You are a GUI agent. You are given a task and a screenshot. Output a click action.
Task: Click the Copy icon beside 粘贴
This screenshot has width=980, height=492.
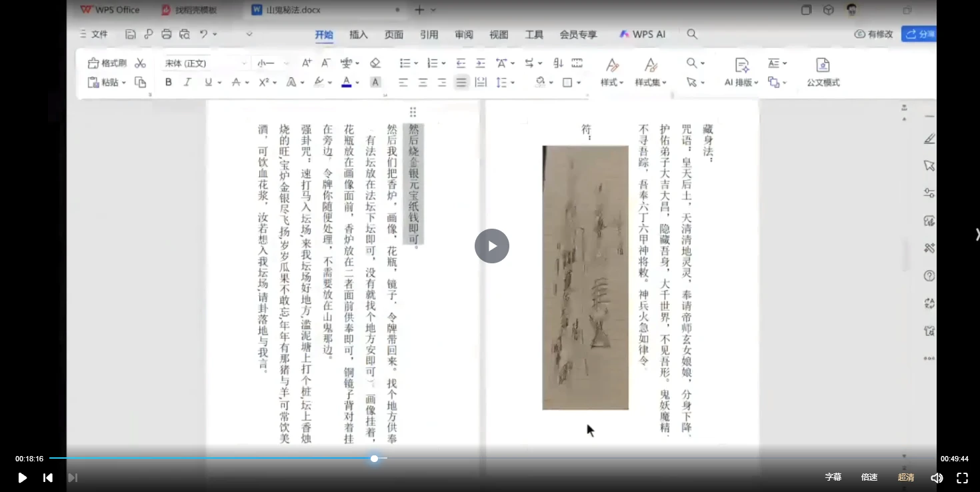(x=140, y=82)
